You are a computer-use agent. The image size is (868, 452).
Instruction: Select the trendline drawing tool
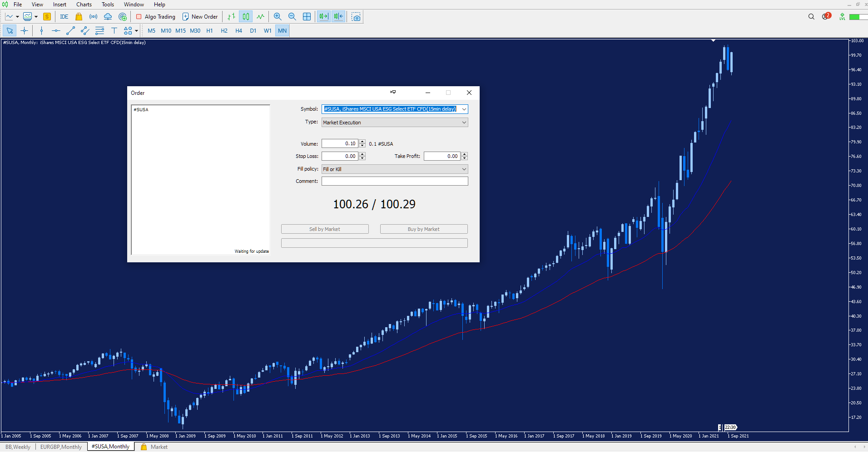pos(70,30)
